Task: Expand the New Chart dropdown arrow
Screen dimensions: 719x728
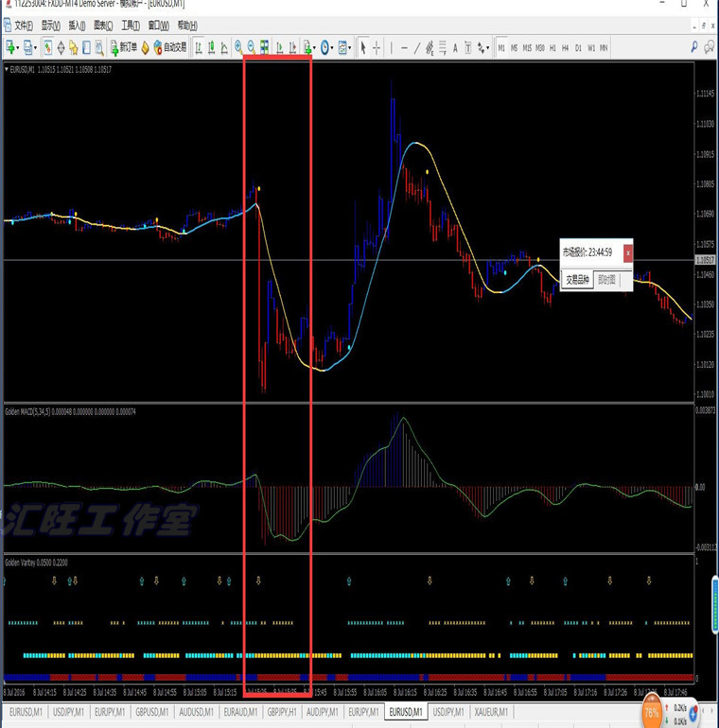Action: click(x=18, y=48)
